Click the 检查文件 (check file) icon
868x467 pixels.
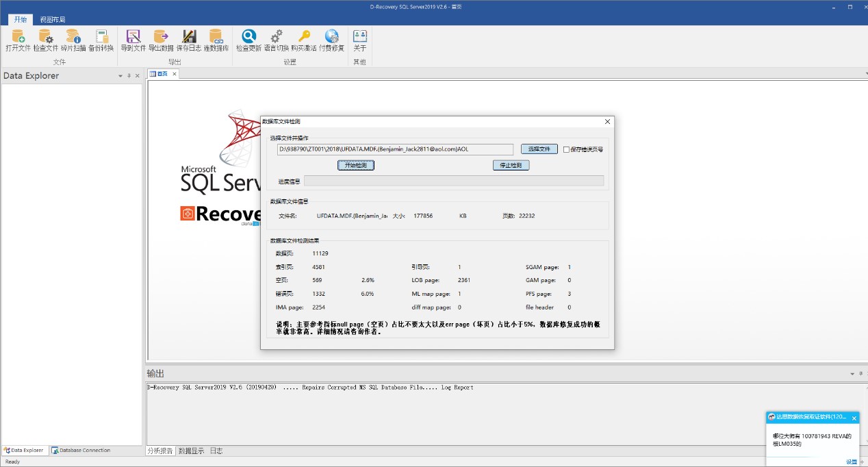[x=46, y=41]
